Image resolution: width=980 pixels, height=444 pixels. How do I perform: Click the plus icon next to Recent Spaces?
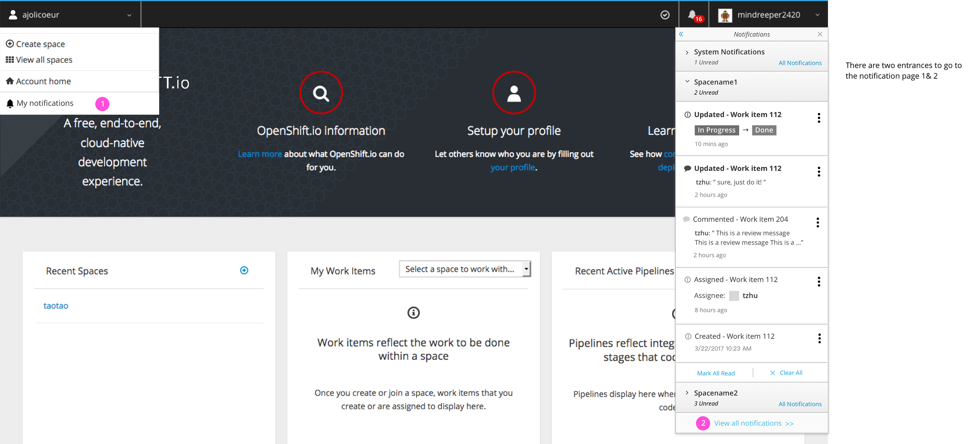click(x=244, y=271)
